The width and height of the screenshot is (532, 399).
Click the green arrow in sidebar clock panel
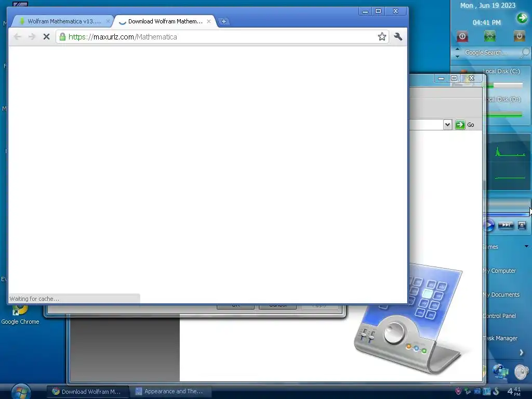coord(522,18)
